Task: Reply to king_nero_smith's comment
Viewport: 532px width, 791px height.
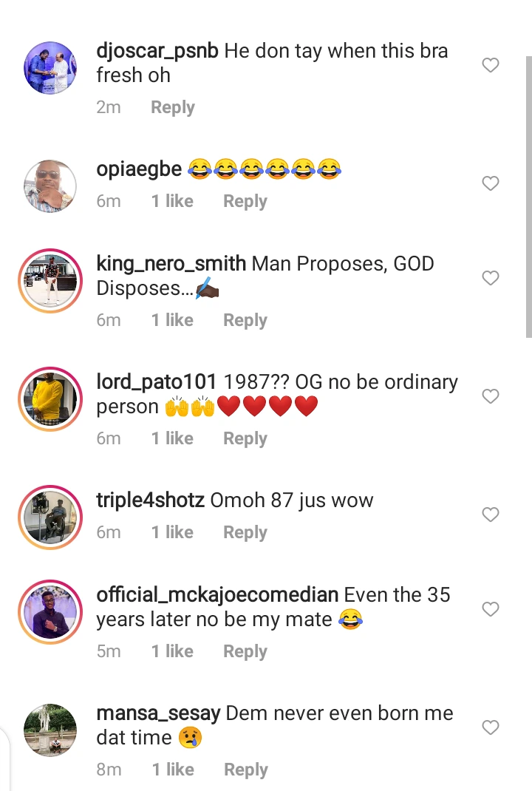Action: coord(245,320)
